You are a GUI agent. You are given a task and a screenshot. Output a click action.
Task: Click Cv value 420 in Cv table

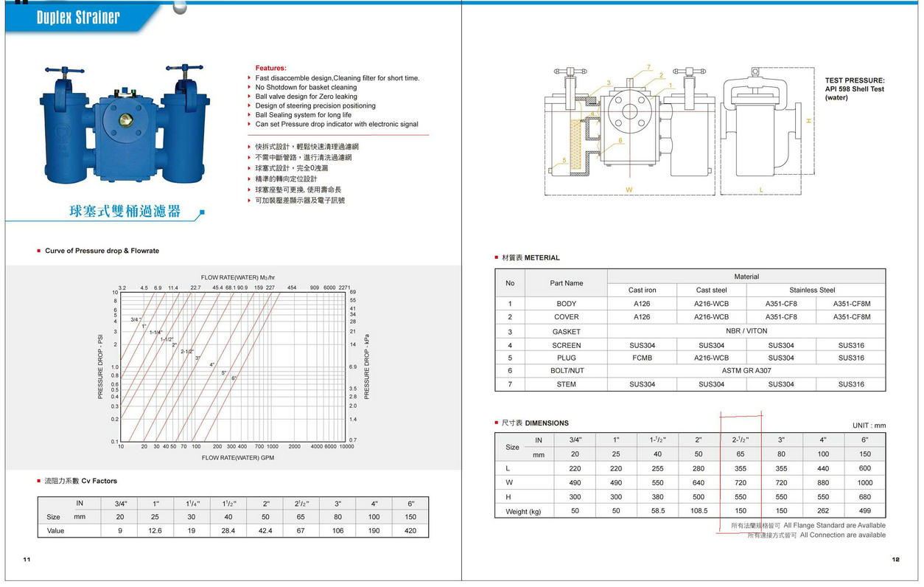tap(410, 530)
